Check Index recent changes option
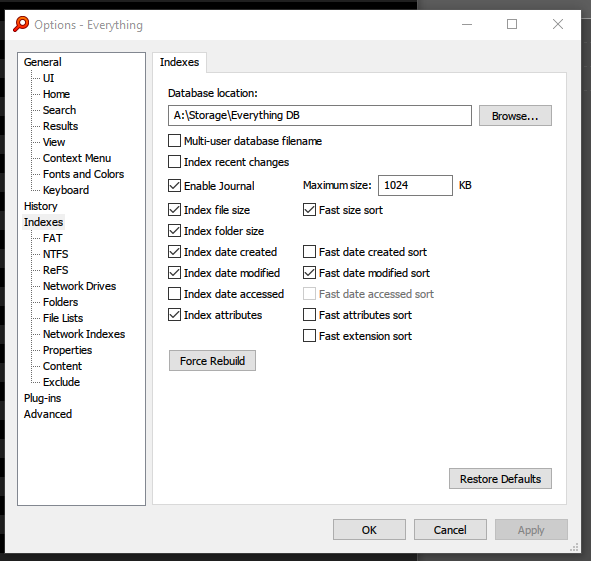Image resolution: width=591 pixels, height=561 pixels. point(174,162)
